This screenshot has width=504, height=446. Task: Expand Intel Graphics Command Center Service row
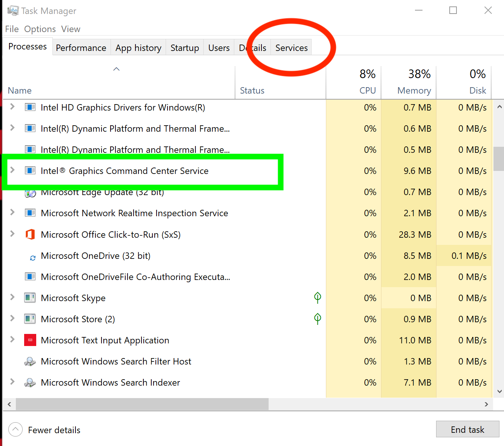(x=12, y=170)
